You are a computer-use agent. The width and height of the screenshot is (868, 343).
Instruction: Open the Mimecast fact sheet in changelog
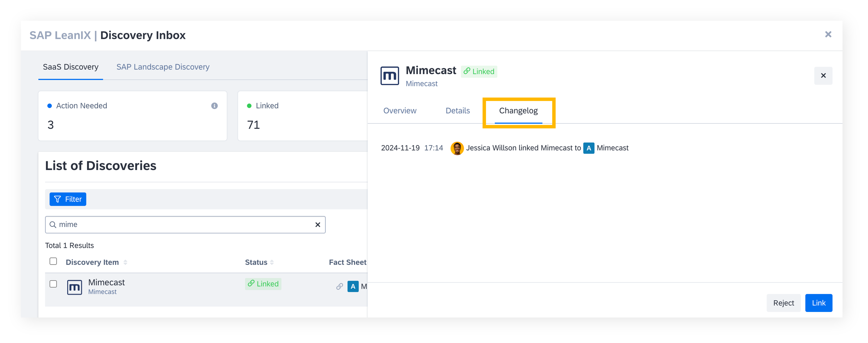[612, 148]
